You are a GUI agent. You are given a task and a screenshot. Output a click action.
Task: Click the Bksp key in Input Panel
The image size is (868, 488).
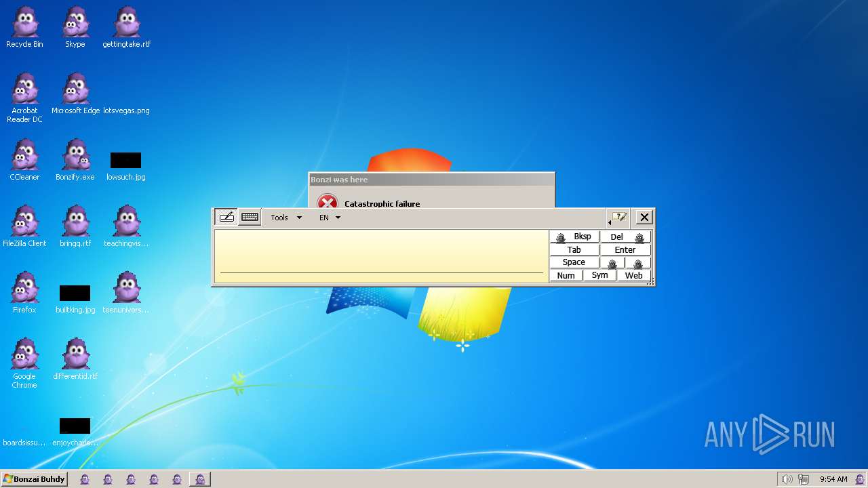tap(575, 237)
